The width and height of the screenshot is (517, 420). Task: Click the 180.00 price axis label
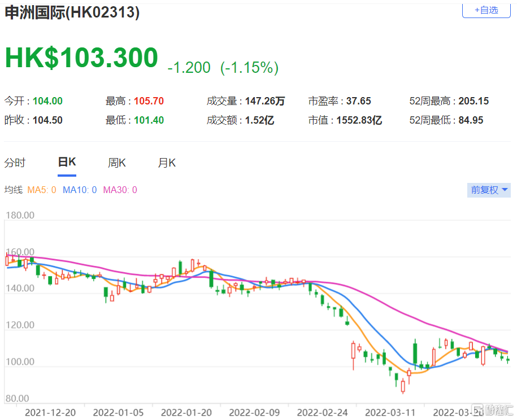click(x=20, y=216)
